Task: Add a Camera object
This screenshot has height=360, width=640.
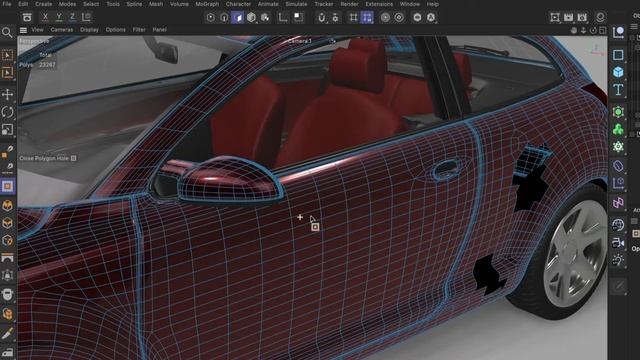Action: [x=618, y=243]
